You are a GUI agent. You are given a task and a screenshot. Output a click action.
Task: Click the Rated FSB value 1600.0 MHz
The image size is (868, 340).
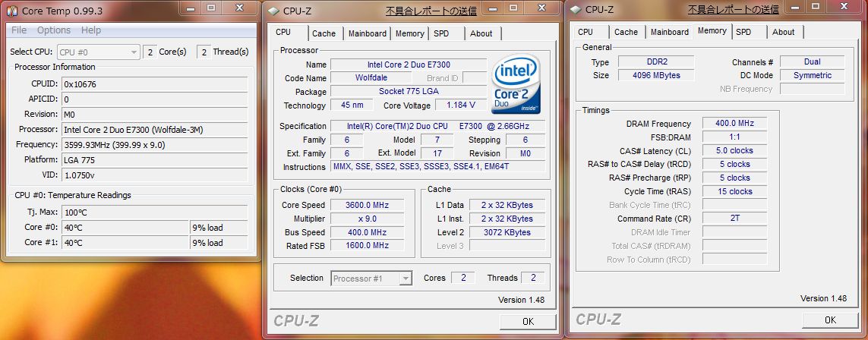[367, 245]
